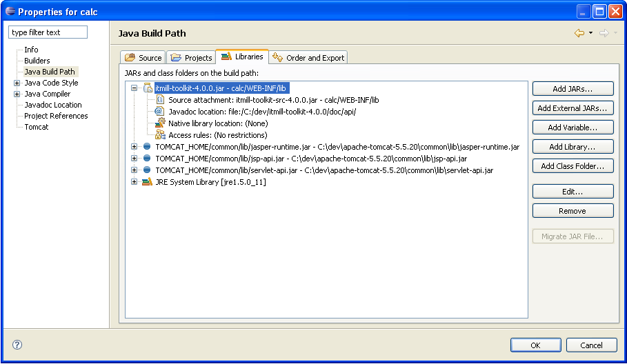
Task: Click the Javadoc location @ icon
Action: click(x=159, y=111)
